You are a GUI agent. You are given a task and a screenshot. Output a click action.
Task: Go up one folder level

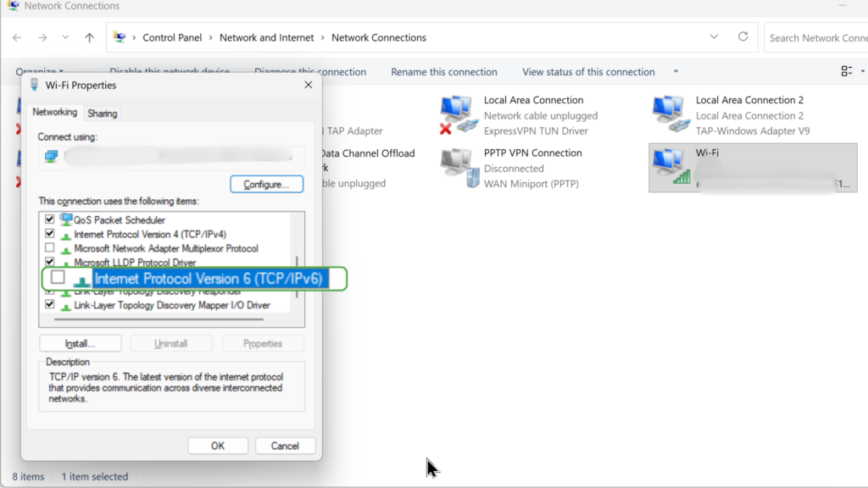coord(89,37)
